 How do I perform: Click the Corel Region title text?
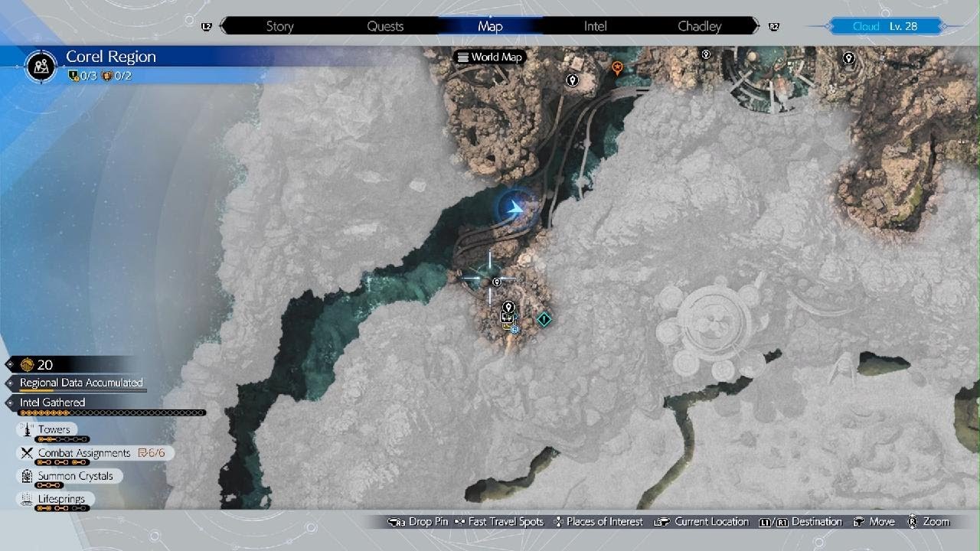[x=111, y=57]
